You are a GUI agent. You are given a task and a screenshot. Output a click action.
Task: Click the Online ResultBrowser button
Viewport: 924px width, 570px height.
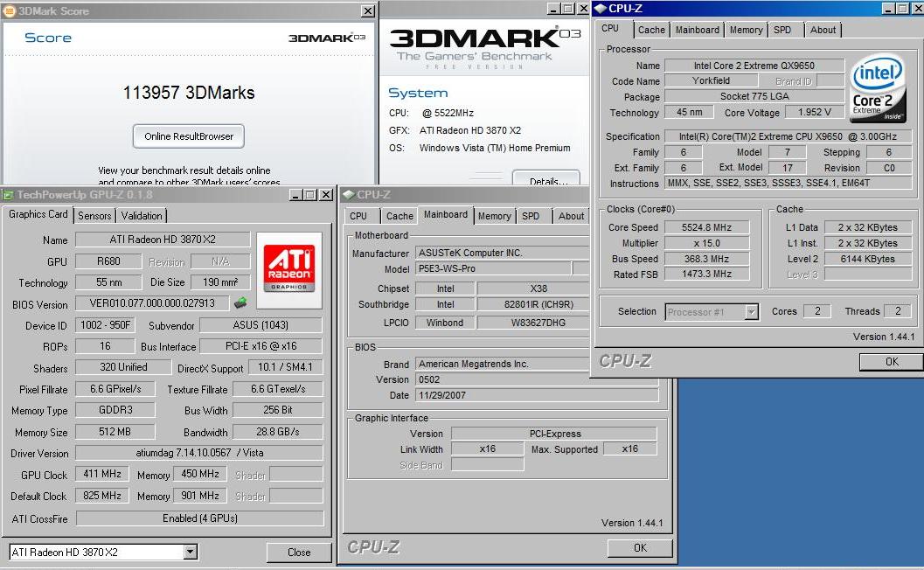189,136
